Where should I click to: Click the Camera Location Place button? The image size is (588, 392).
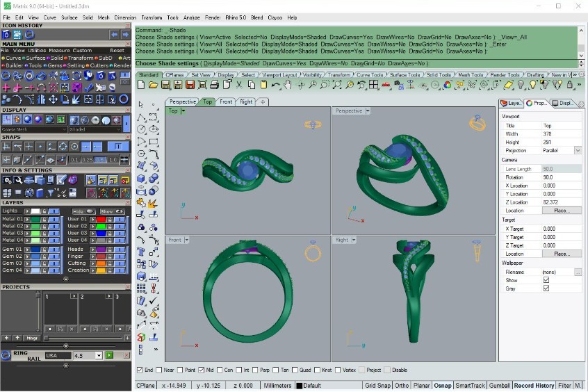pyautogui.click(x=561, y=210)
